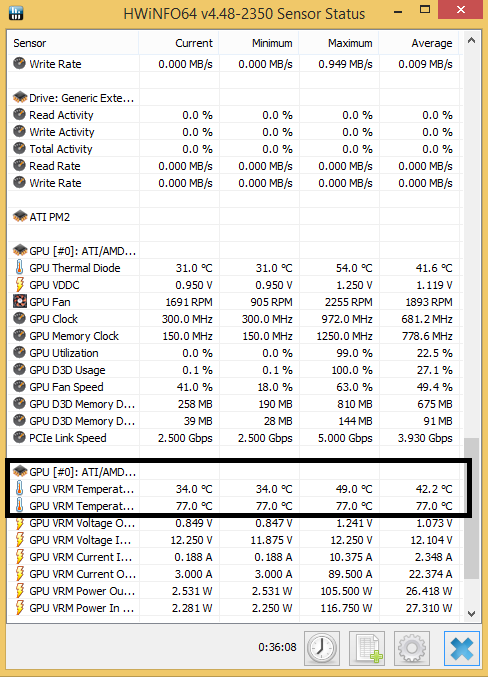Screen dimensions: 488x677
Task: Open sensor settings gear icon
Action: coord(412,648)
